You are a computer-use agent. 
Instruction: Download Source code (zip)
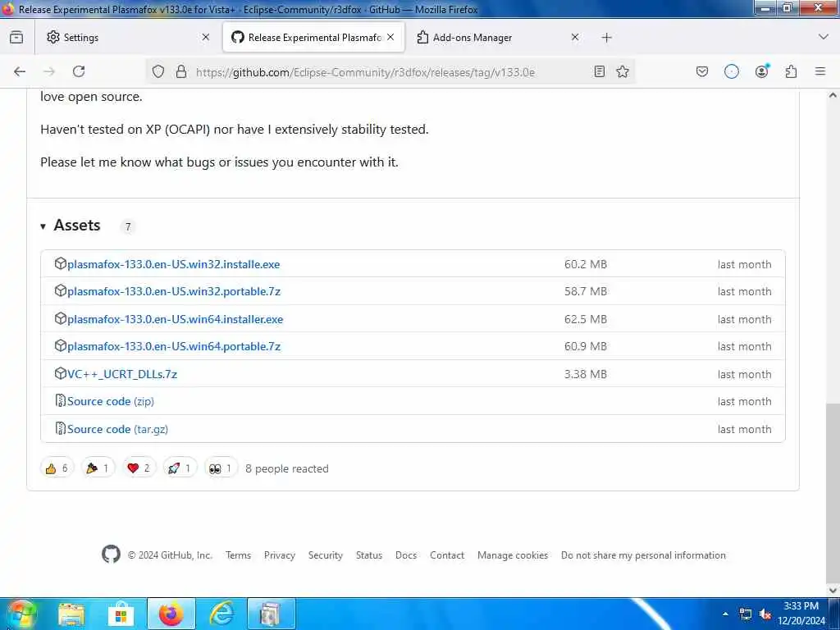tap(111, 401)
